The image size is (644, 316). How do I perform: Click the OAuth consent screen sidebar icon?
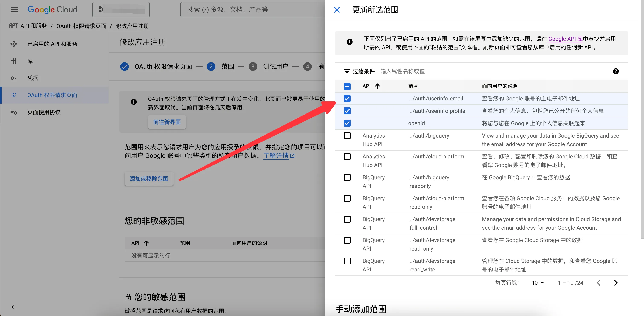tap(13, 95)
